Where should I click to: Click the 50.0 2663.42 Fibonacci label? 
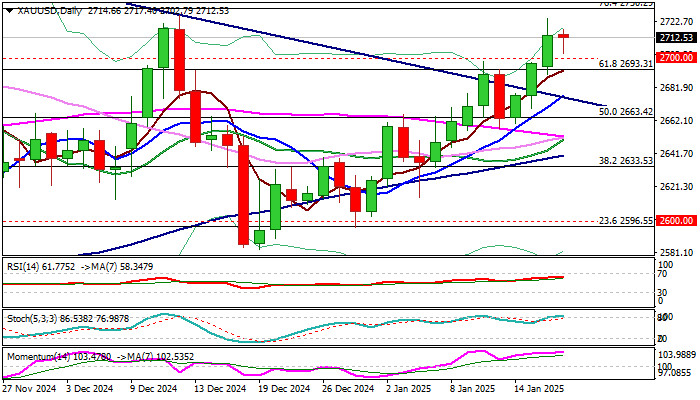coord(625,112)
